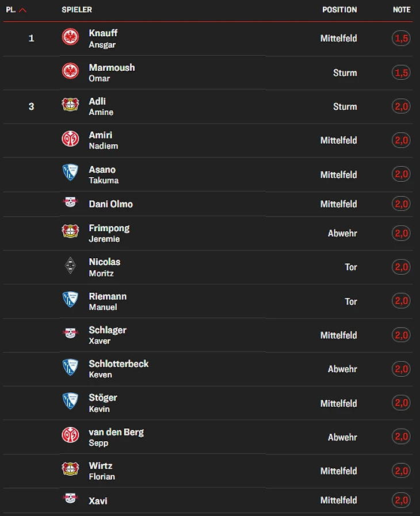Open the Frimpong Jeremie player link
Image resolution: width=420 pixels, height=516 pixels.
pyautogui.click(x=109, y=234)
